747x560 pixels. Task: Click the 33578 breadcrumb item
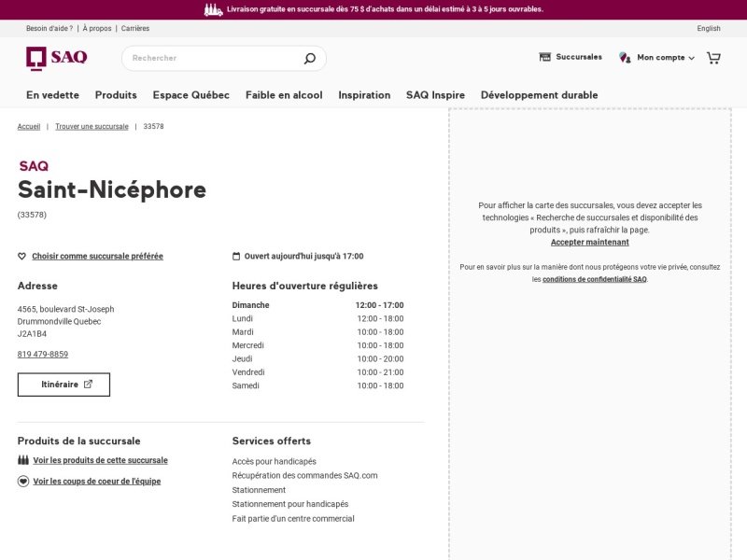153,126
